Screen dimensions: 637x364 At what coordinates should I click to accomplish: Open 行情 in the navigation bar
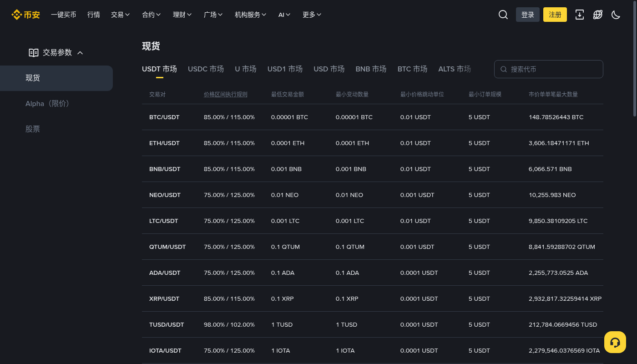[94, 15]
